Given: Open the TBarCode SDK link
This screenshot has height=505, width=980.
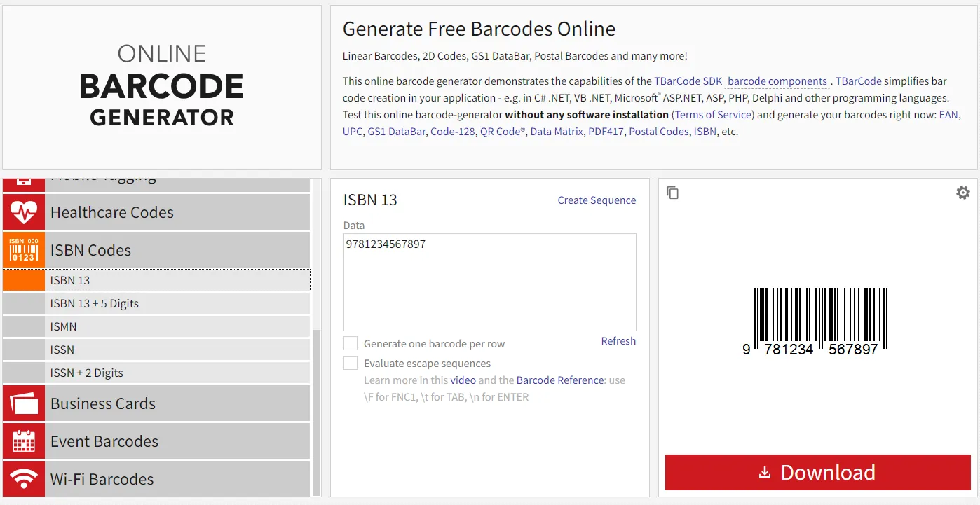Looking at the screenshot, I should pyautogui.click(x=688, y=81).
